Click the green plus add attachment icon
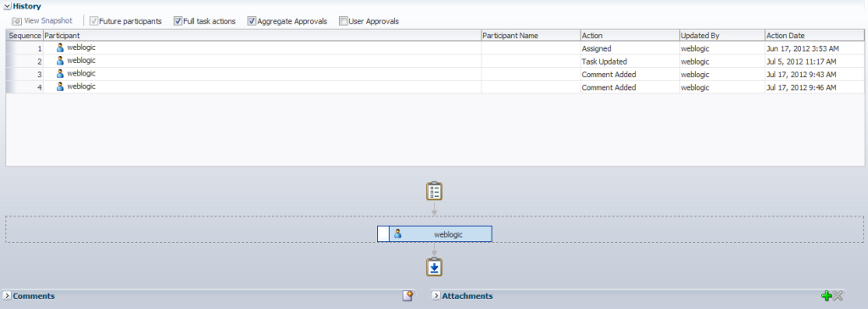The image size is (868, 309). 826,295
